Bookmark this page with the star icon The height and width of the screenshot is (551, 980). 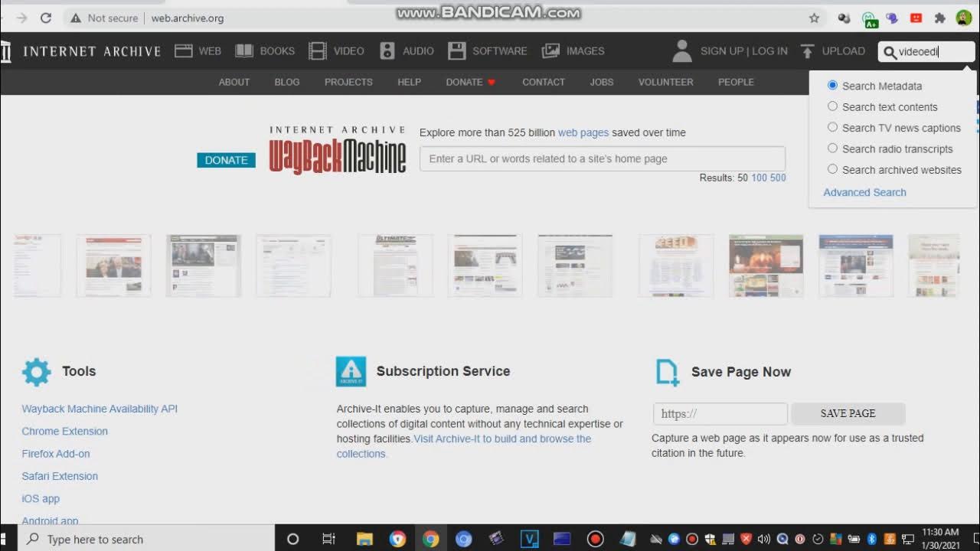(814, 18)
